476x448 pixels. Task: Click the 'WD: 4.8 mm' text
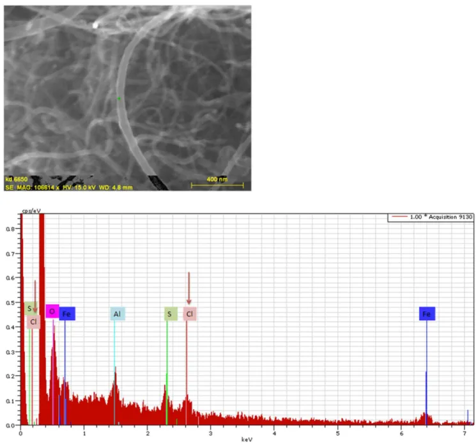point(116,187)
